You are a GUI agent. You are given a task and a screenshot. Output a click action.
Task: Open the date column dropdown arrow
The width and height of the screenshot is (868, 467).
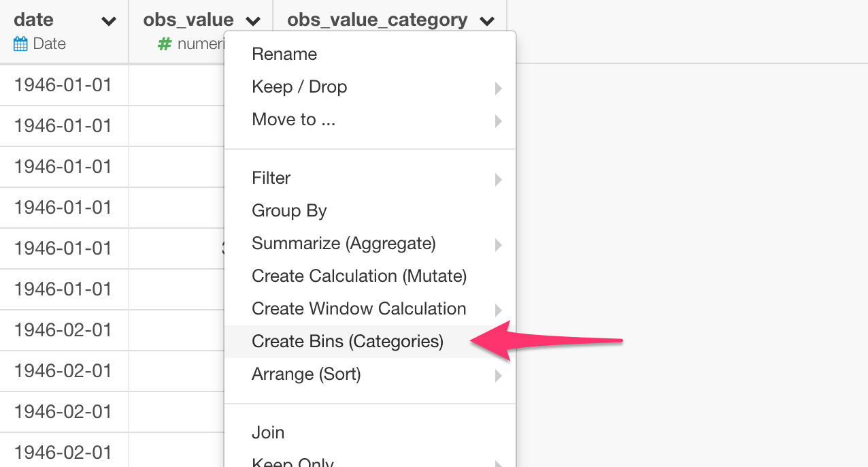(109, 22)
